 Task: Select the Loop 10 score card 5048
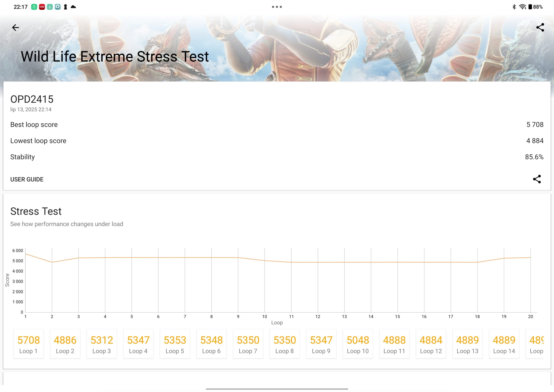tap(358, 344)
